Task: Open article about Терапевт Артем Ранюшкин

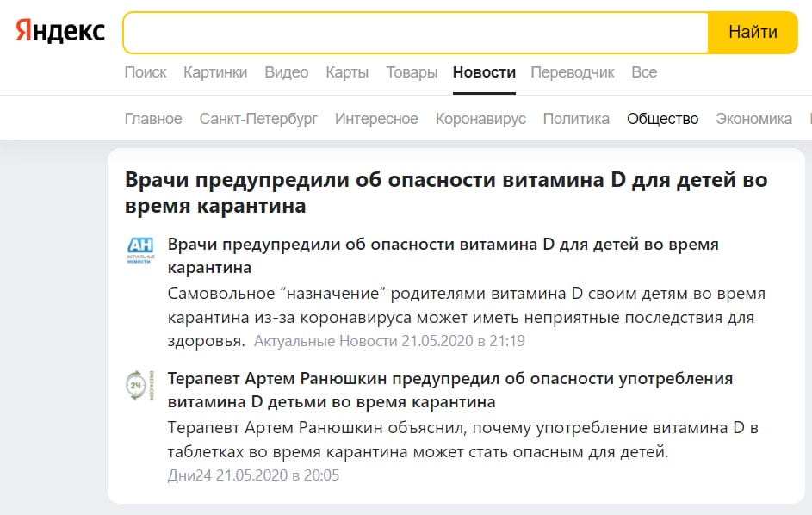Action: tap(449, 389)
